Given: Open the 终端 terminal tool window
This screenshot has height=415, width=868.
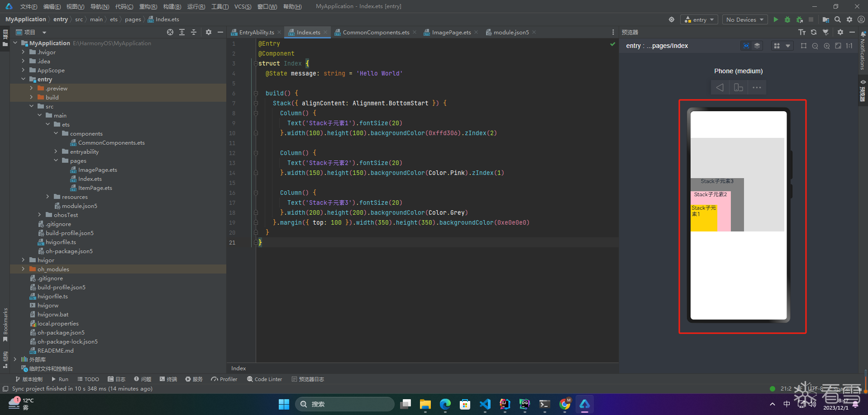Looking at the screenshot, I should (x=168, y=379).
